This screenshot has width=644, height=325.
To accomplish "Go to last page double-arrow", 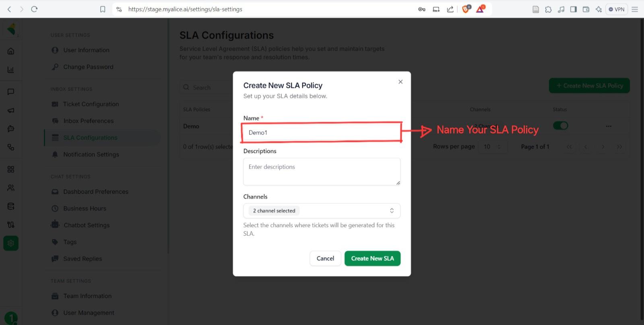I will 619,147.
